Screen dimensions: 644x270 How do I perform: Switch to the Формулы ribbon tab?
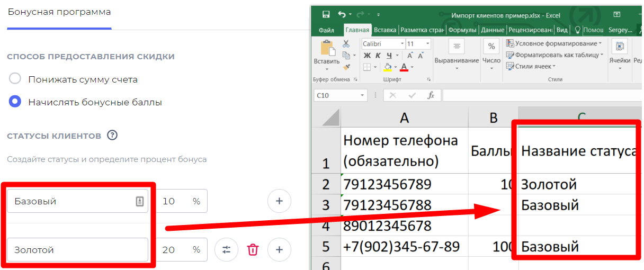coord(462,30)
